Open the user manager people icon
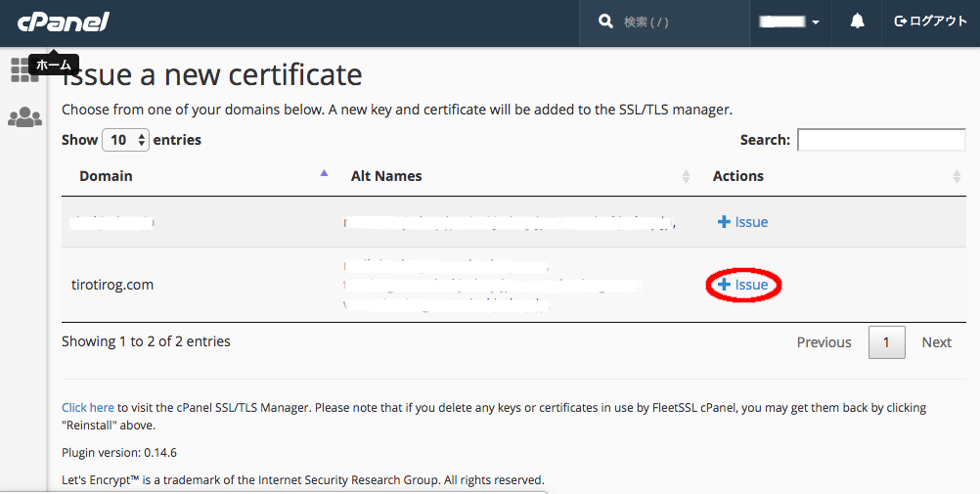This screenshot has height=494, width=980. coord(24,118)
